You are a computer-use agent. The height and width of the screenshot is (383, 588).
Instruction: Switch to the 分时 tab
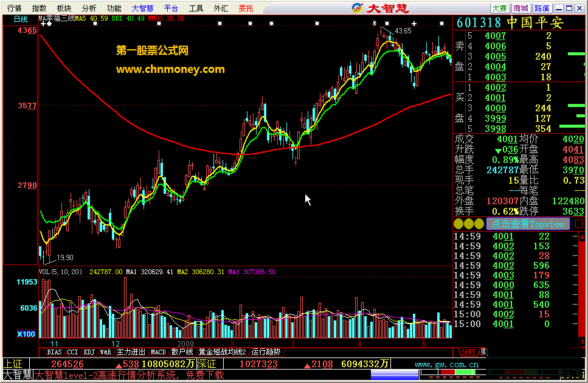click(468, 352)
